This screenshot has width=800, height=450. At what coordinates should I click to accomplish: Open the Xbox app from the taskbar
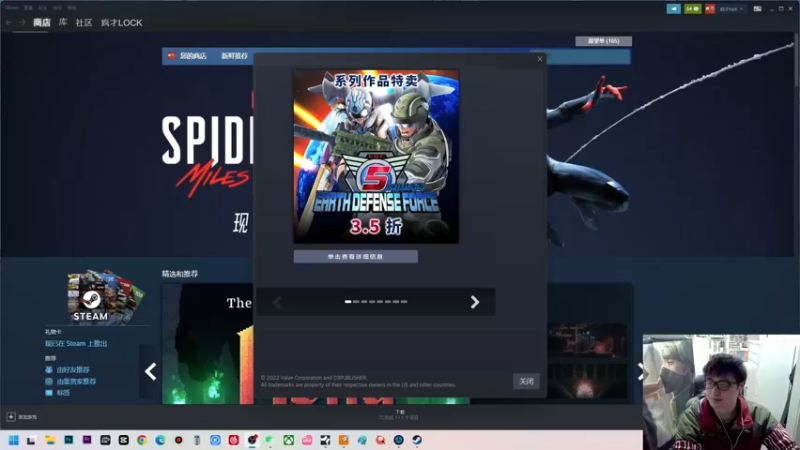click(x=289, y=440)
